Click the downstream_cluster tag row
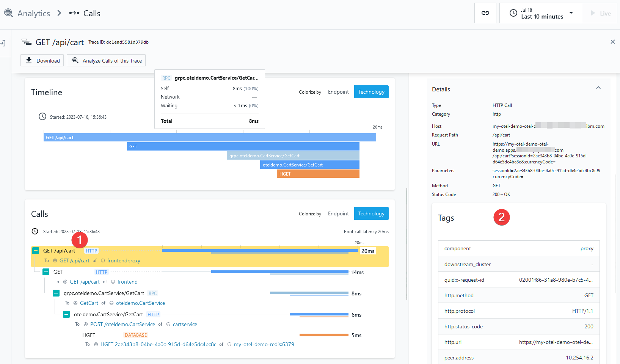This screenshot has width=620, height=364. coord(519,264)
